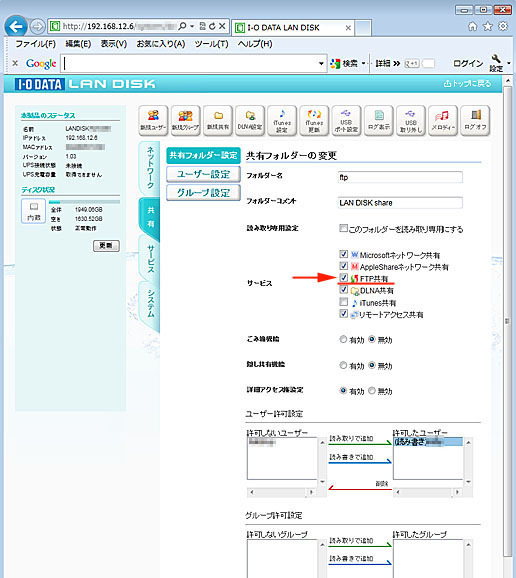Click the 内蔵 internal disk icon
Screen dimensions: 516x578
[x=34, y=211]
